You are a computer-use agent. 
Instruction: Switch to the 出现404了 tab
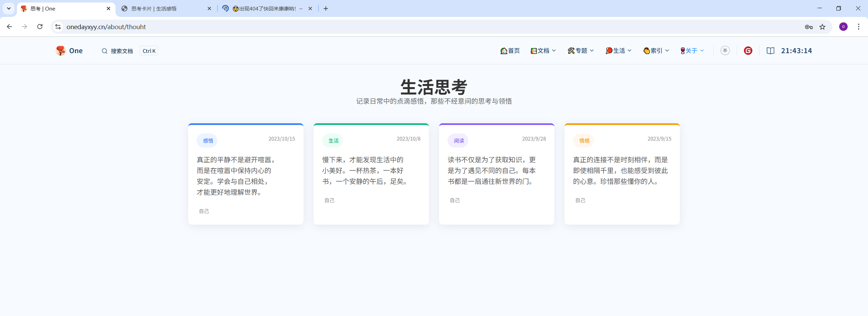coord(268,8)
